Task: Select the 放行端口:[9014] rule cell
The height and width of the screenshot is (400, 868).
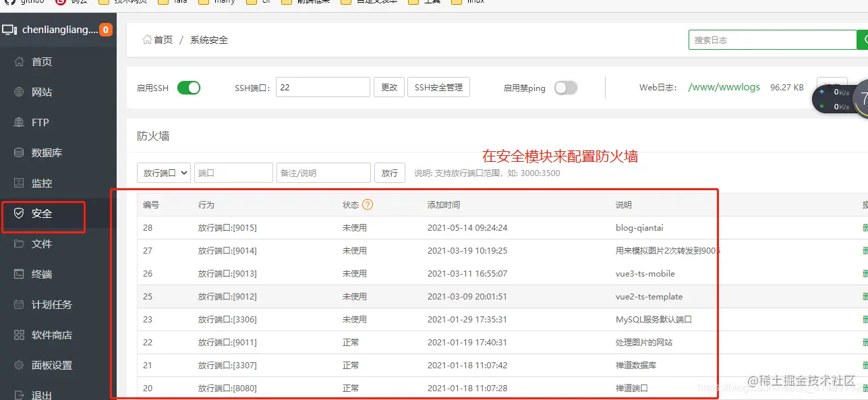Action: pyautogui.click(x=227, y=250)
